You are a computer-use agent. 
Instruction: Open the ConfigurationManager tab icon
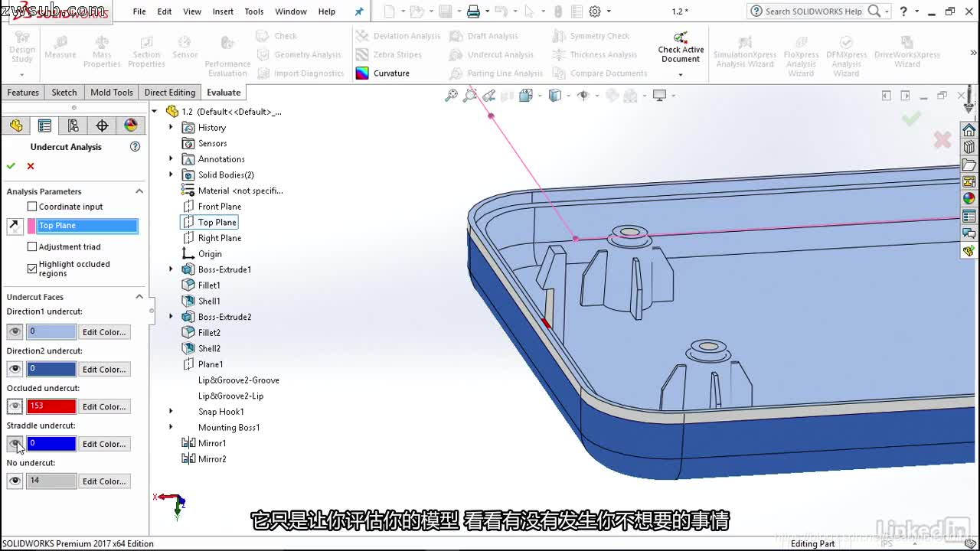coord(73,126)
